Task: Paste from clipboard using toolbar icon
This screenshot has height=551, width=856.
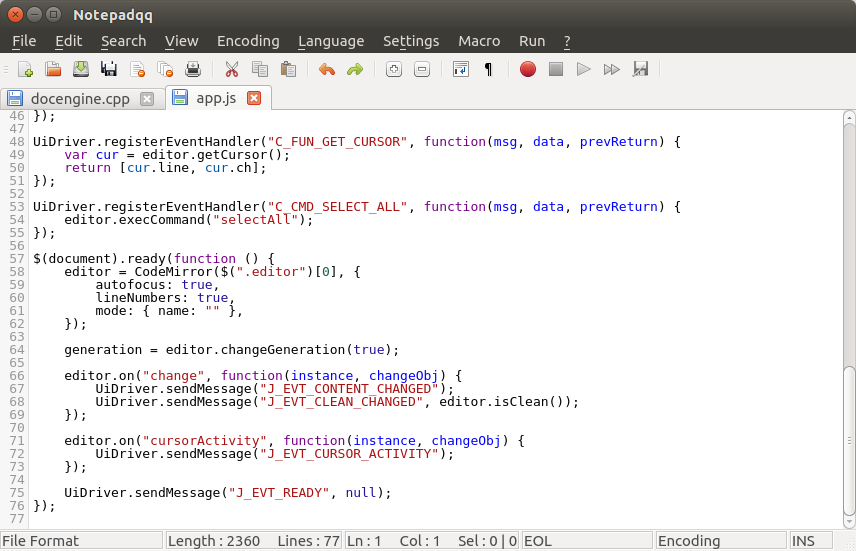Action: point(288,69)
